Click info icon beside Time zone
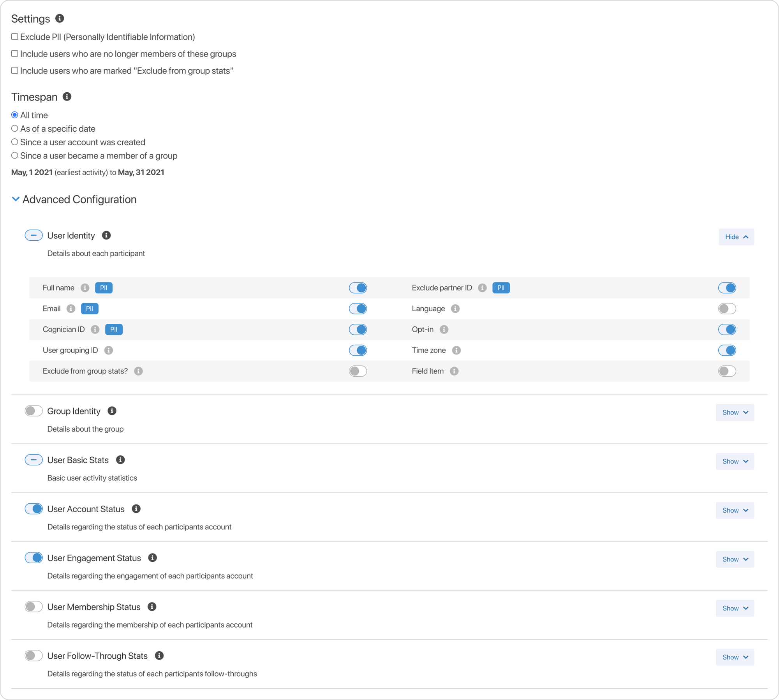779x700 pixels. coord(456,350)
